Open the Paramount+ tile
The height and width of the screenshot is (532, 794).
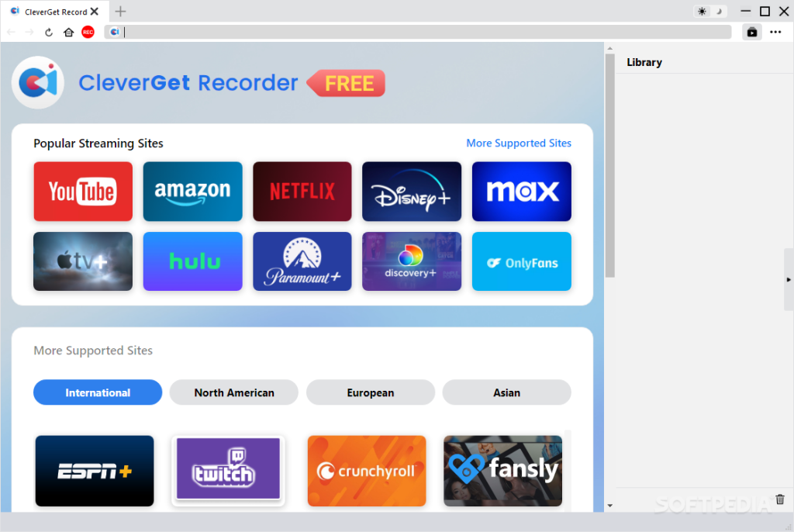click(x=302, y=261)
